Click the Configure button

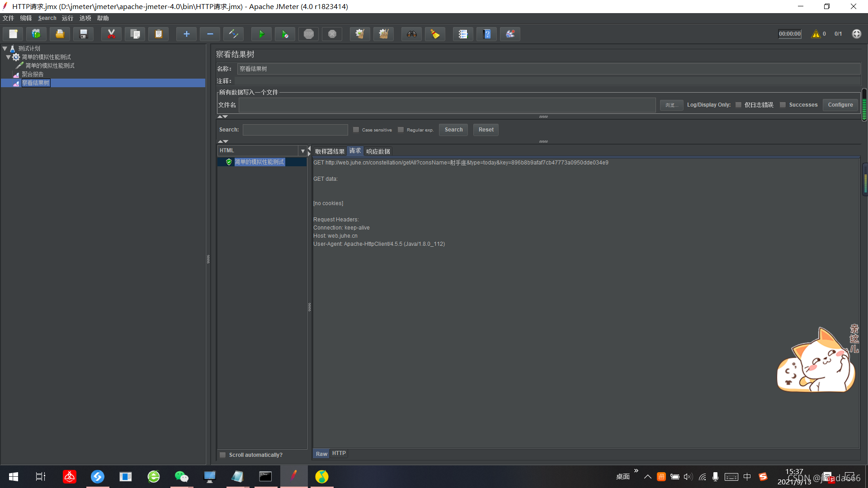pyautogui.click(x=840, y=105)
